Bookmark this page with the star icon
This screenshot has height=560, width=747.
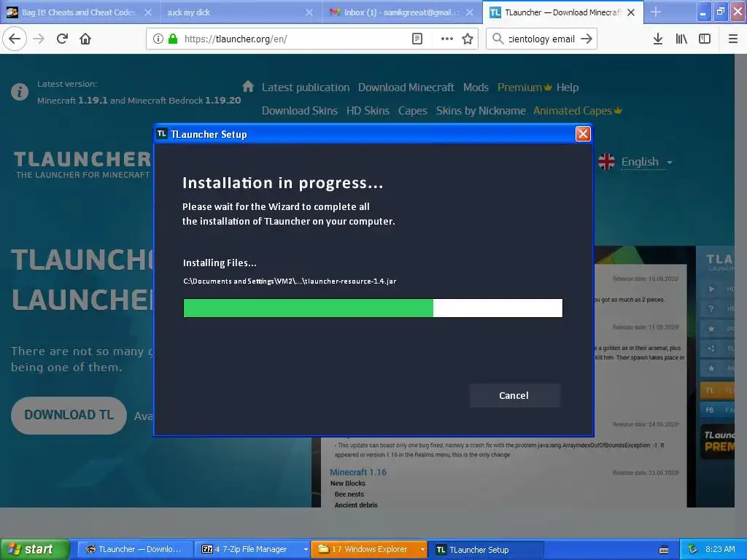tap(468, 39)
